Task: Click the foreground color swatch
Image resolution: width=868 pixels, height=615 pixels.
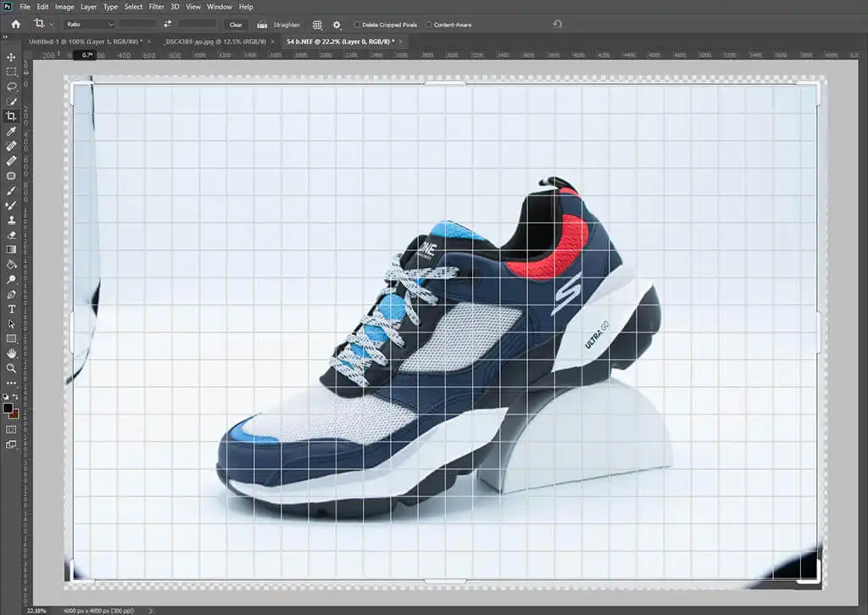Action: (7, 408)
